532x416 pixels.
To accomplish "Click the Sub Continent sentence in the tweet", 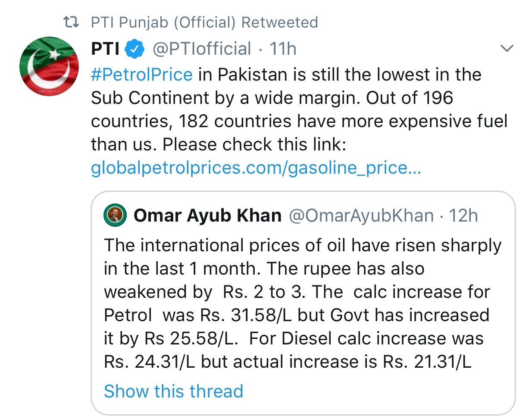I will (x=286, y=86).
